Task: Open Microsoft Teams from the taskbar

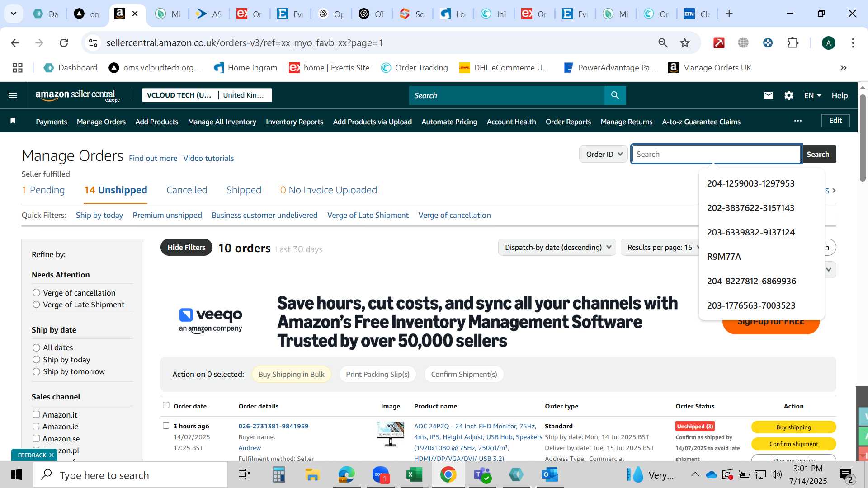Action: [x=482, y=475]
